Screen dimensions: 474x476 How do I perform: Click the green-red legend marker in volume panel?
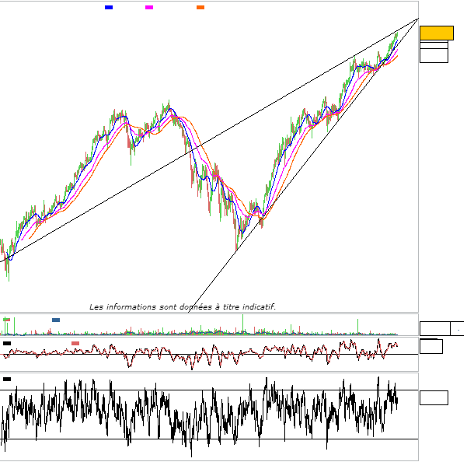point(7,320)
